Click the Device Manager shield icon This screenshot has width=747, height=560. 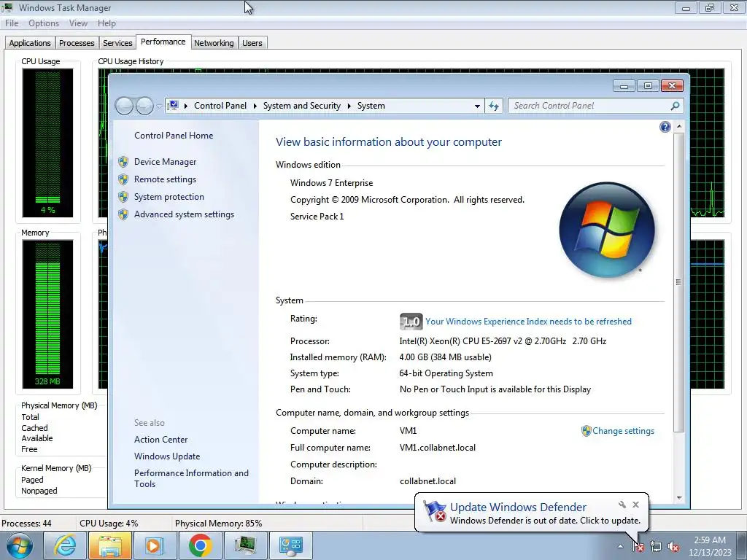(x=123, y=162)
